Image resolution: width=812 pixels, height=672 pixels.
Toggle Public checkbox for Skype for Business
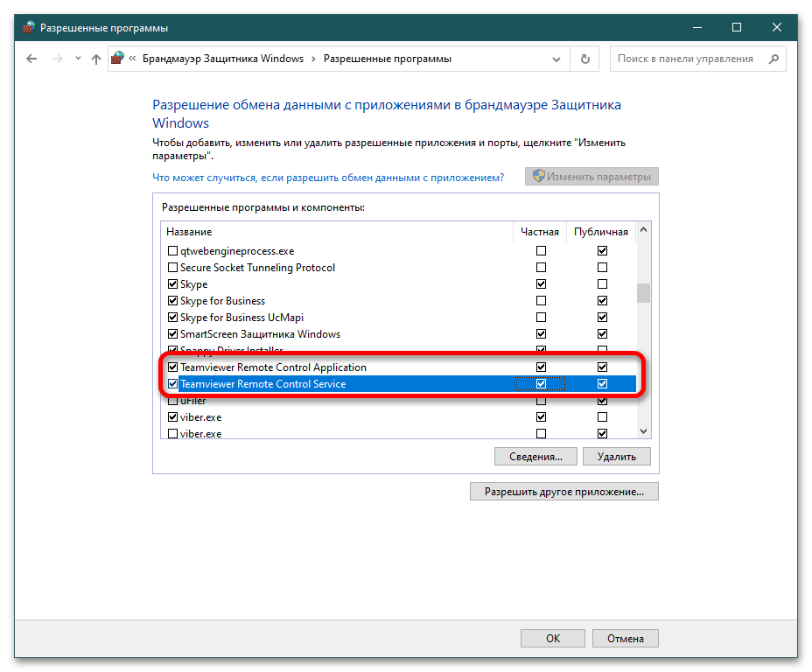(x=602, y=301)
